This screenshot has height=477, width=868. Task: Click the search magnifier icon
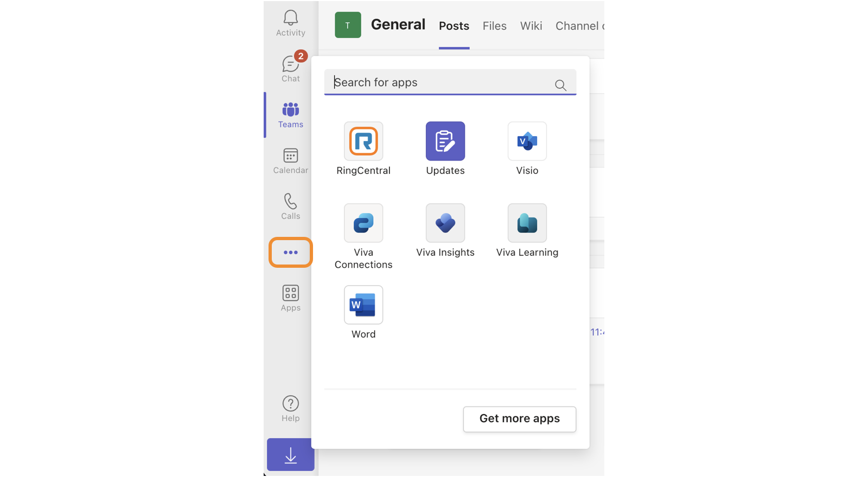(560, 85)
